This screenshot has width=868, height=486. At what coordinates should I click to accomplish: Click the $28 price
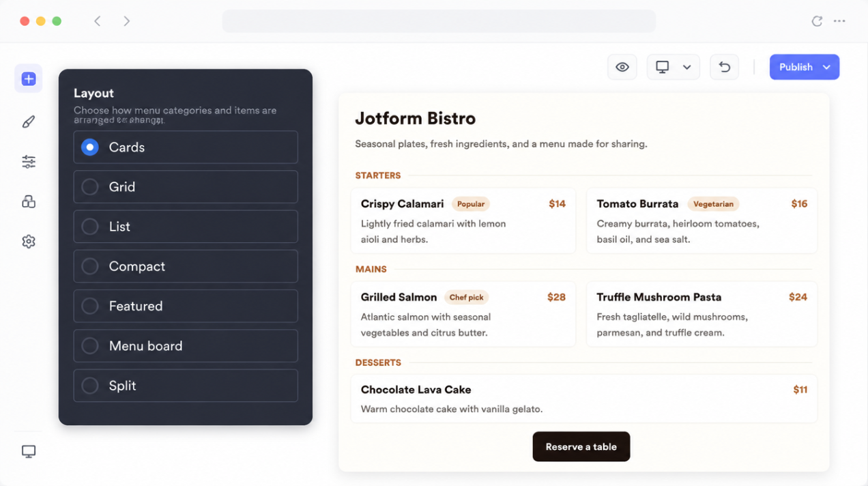[556, 297]
